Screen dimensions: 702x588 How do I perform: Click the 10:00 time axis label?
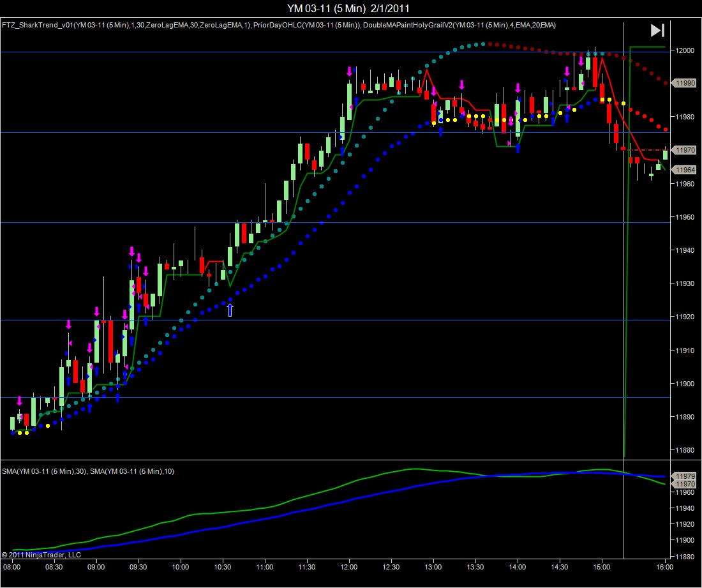[181, 567]
